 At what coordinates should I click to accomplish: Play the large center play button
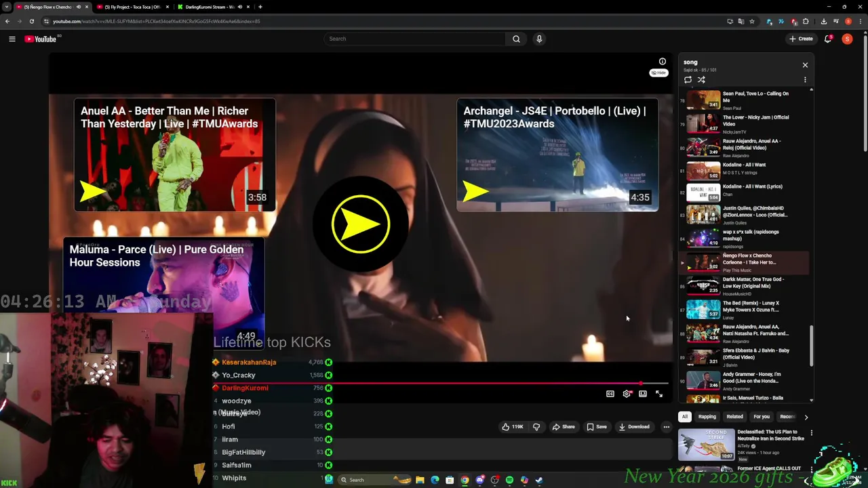(361, 224)
